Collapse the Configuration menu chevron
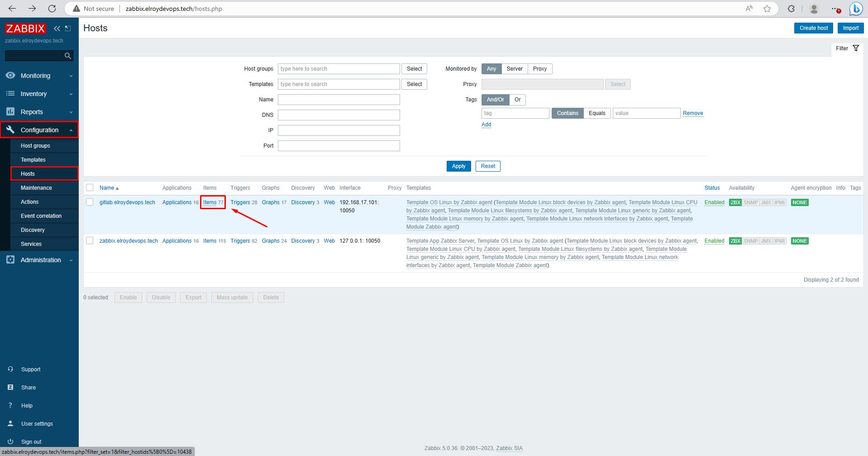Image resolution: width=868 pixels, height=456 pixels. click(71, 130)
